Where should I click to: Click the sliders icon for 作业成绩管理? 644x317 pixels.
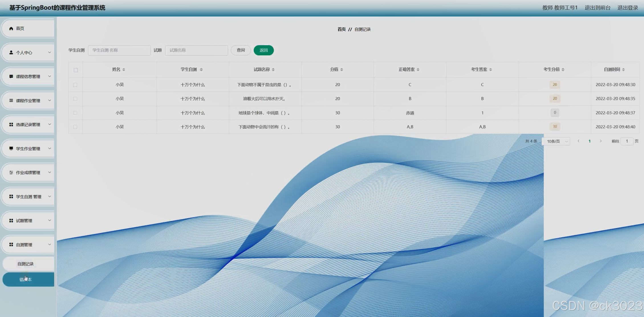(11, 173)
